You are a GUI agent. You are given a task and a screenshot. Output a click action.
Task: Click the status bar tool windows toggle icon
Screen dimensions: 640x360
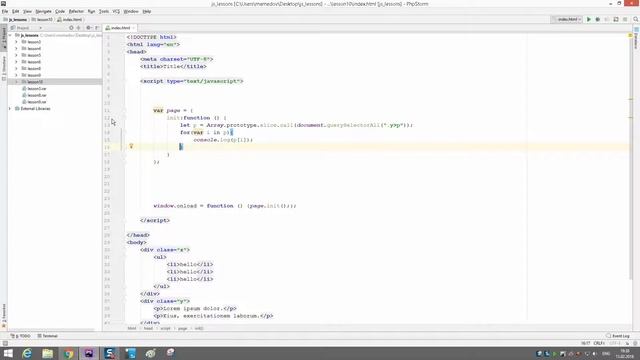(x=5, y=343)
